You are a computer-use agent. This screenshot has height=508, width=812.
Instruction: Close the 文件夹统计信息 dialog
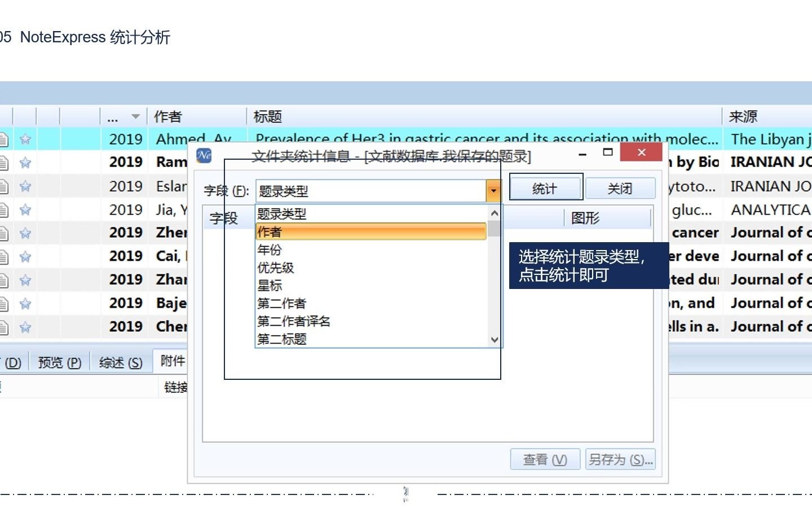pyautogui.click(x=641, y=152)
